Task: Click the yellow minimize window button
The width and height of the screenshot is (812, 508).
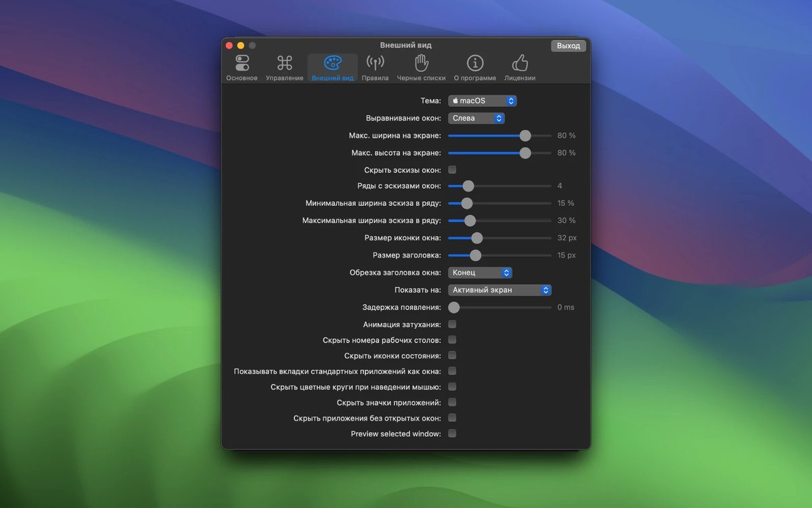Action: [x=240, y=45]
